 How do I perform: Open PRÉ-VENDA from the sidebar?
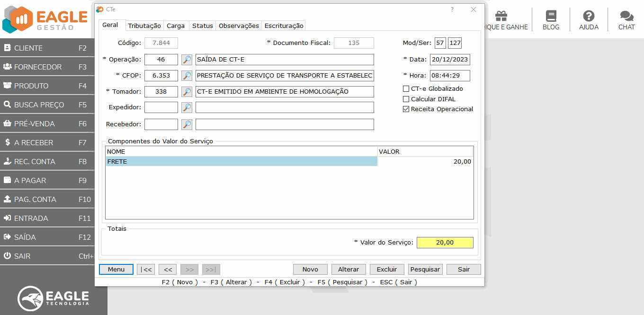click(x=47, y=123)
